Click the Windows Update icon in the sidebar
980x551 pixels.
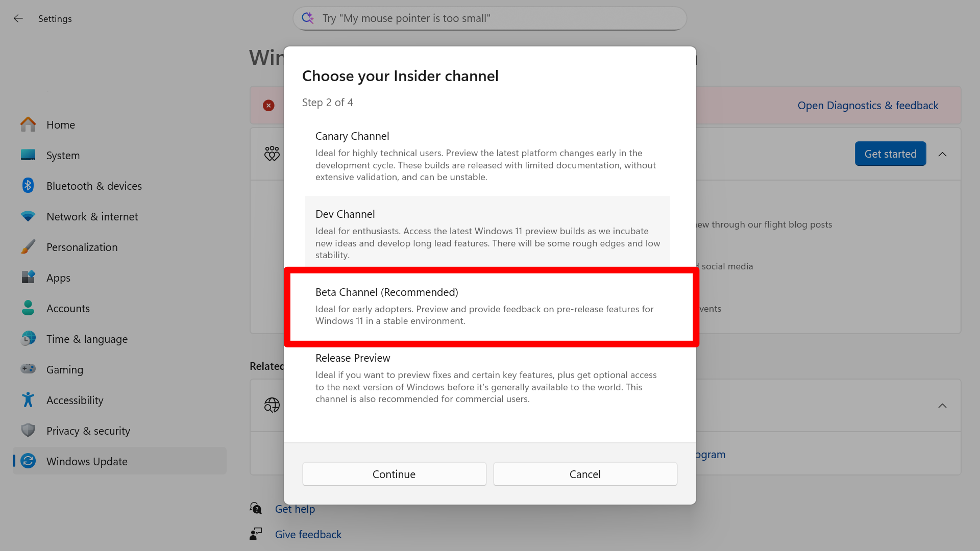pos(28,461)
